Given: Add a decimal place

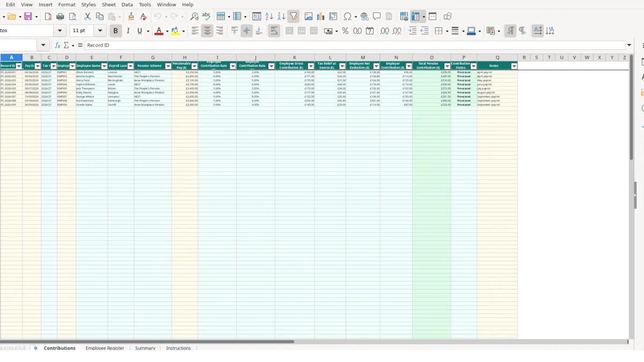Looking at the screenshot, I should point(385,31).
